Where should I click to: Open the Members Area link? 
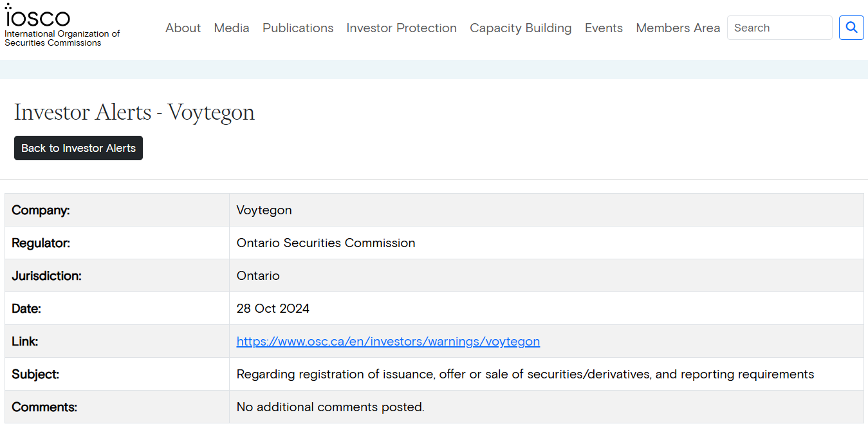(x=678, y=28)
